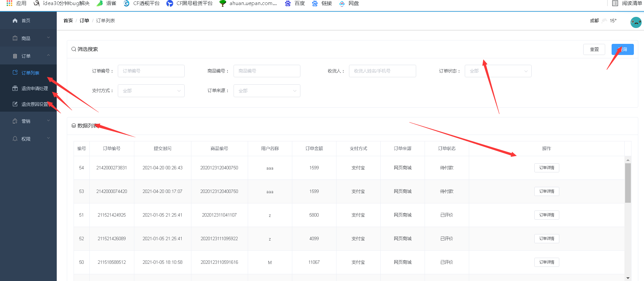Click the 待付款 status of order 54

coord(447,168)
